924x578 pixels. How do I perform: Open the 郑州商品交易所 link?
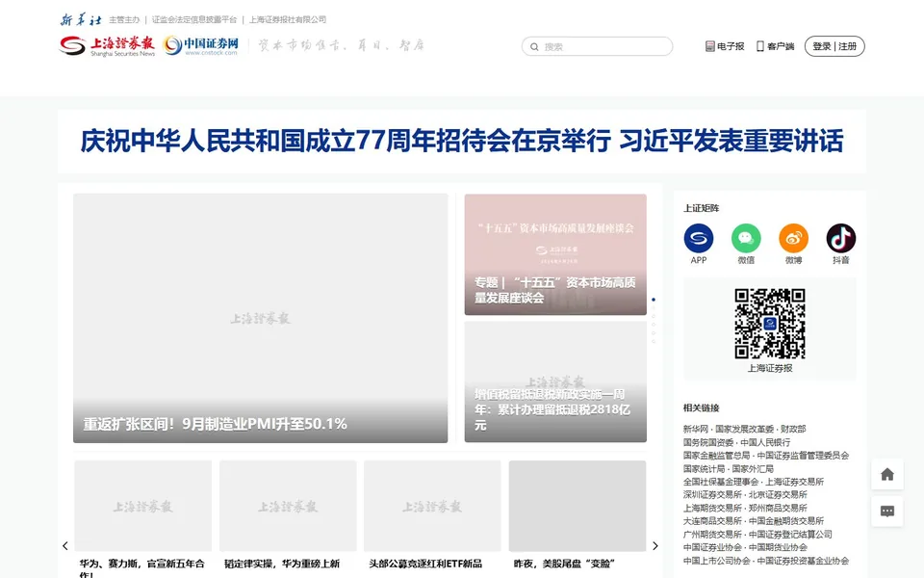[x=778, y=508]
